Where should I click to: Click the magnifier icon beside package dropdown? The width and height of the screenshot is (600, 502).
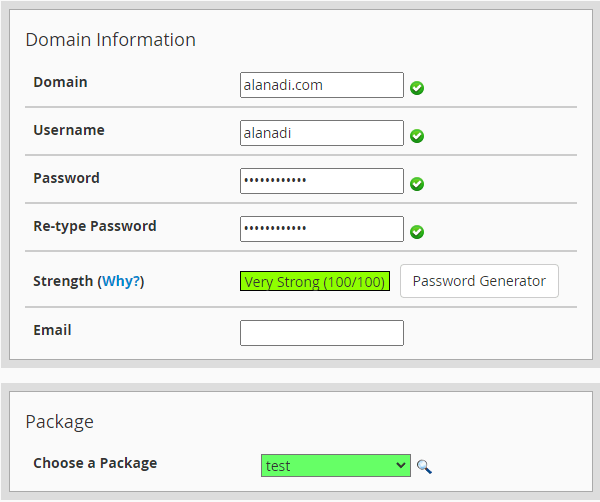coord(425,467)
